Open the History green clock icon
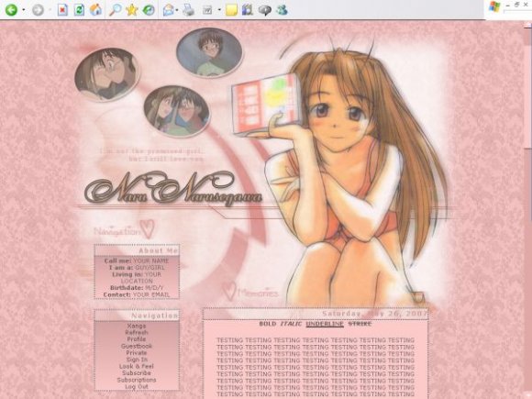 tap(149, 10)
